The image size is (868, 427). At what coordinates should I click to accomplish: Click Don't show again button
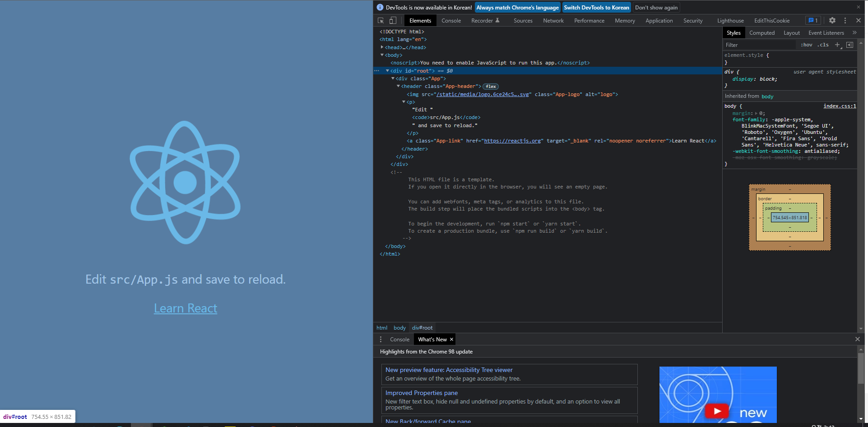pos(656,8)
